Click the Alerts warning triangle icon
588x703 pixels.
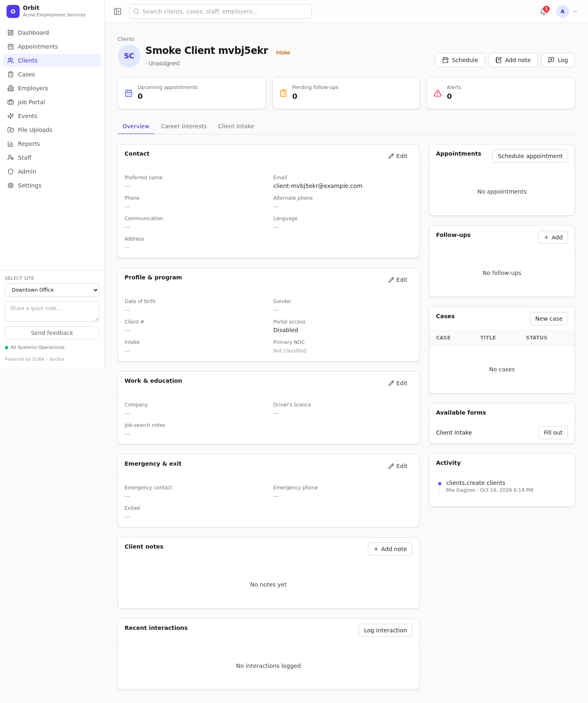(x=438, y=93)
